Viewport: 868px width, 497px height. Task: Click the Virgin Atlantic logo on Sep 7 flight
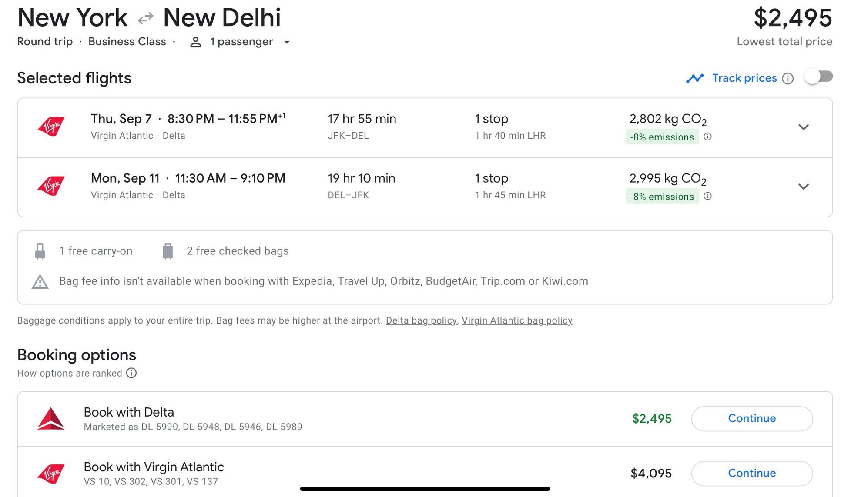tap(51, 127)
